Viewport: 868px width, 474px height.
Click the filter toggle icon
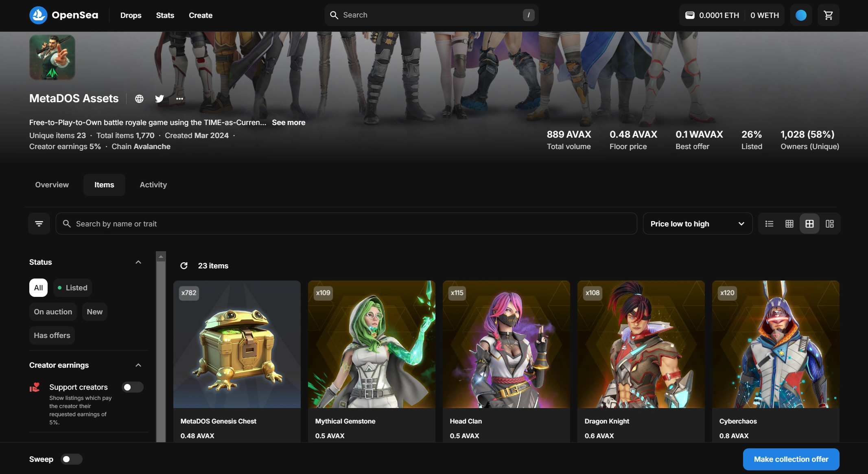click(x=39, y=224)
